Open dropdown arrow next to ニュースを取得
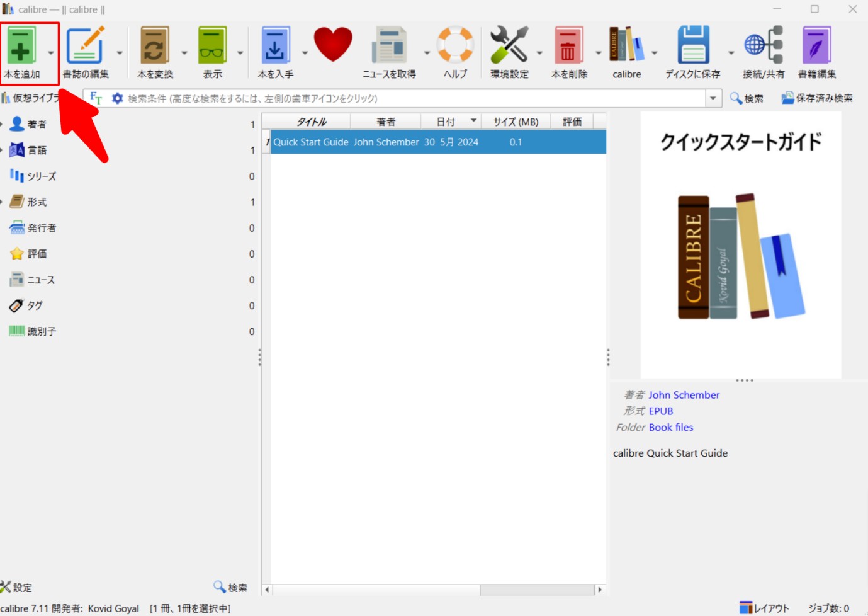This screenshot has width=868, height=616. click(x=427, y=53)
